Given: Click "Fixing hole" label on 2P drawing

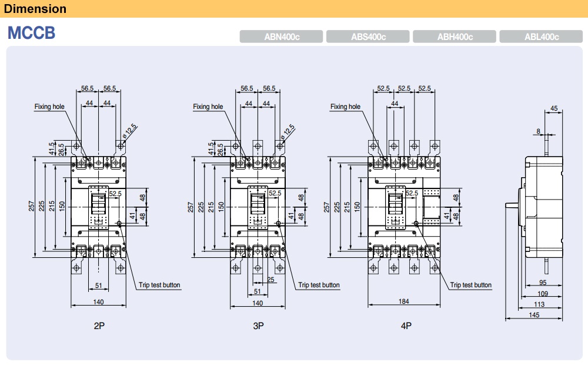Looking at the screenshot, I should (49, 107).
